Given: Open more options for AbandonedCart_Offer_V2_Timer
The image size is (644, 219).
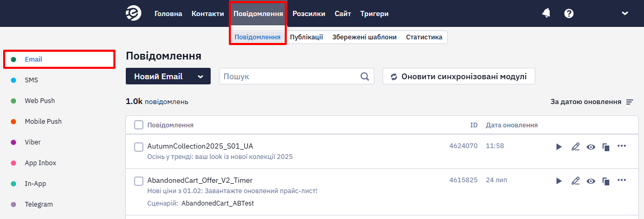Looking at the screenshot, I should pos(622,180).
